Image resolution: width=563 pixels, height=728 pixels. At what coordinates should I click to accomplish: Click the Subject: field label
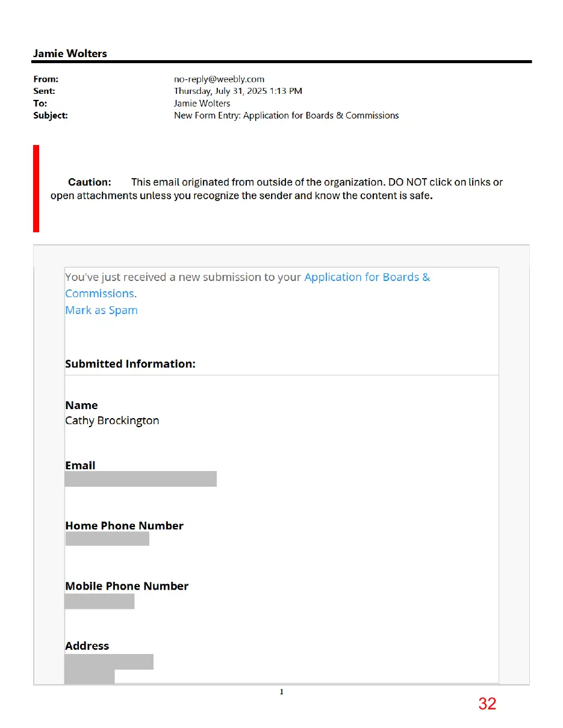pyautogui.click(x=51, y=115)
